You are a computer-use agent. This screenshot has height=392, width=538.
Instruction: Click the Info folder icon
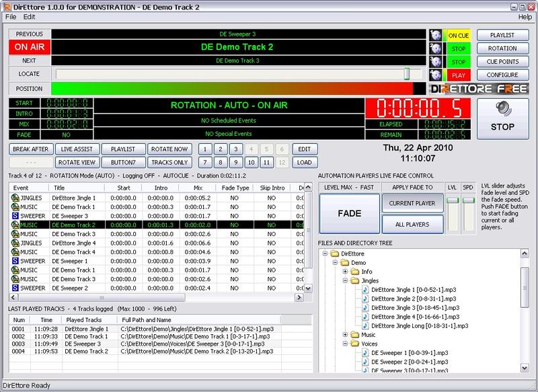(355, 271)
